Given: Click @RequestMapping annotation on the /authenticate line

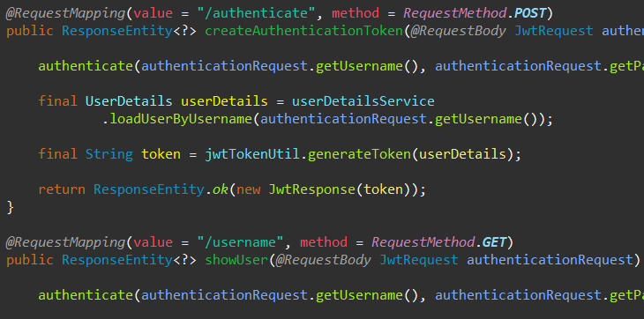Looking at the screenshot, I should click(65, 13).
